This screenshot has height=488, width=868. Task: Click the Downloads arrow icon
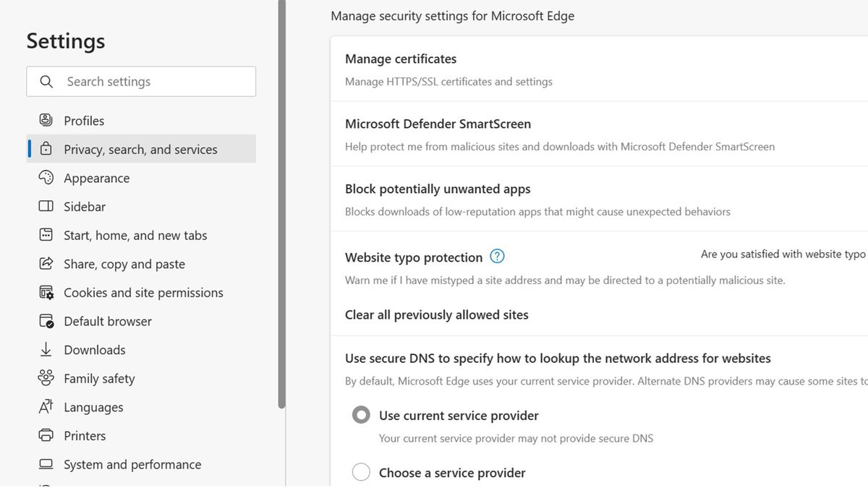pos(45,349)
